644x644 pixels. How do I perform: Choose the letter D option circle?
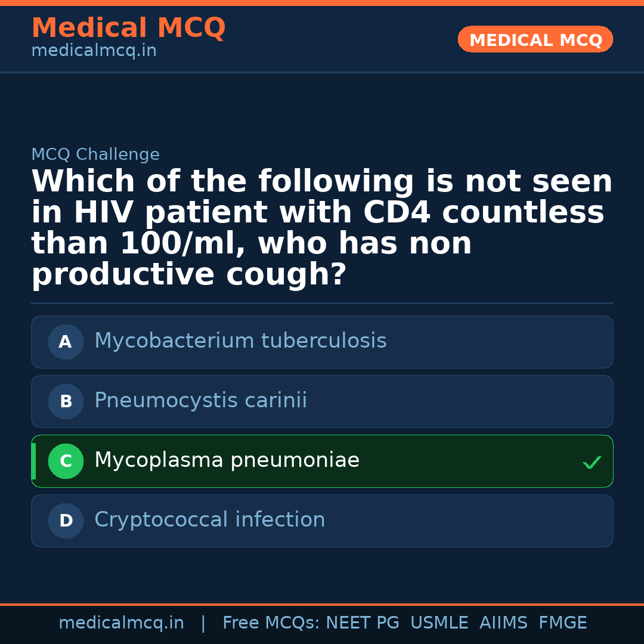pos(66,521)
